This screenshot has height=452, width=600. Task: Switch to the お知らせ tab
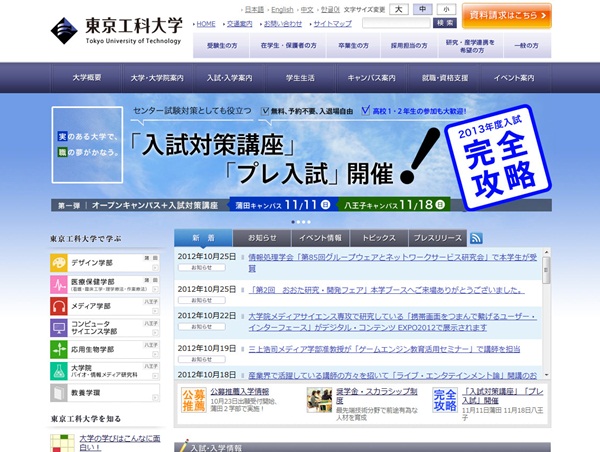coord(262,238)
